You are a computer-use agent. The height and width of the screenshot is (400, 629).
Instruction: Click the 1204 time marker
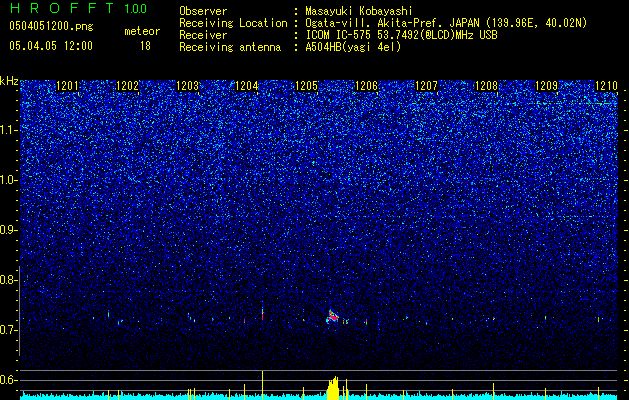[247, 86]
